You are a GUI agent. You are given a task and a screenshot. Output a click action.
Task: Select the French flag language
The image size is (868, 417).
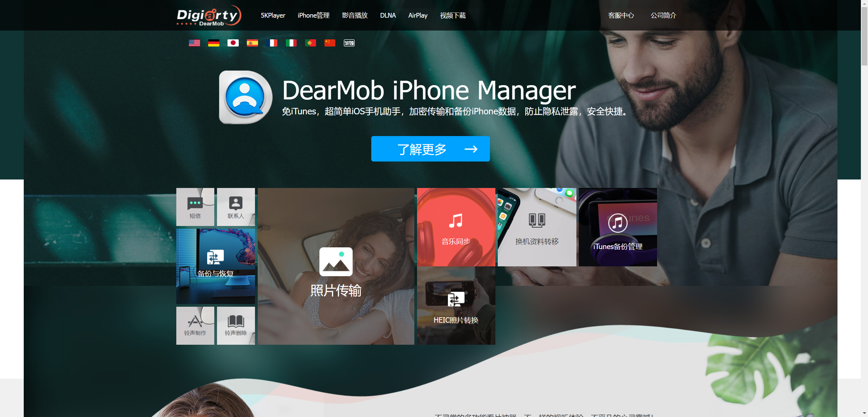[x=272, y=43]
